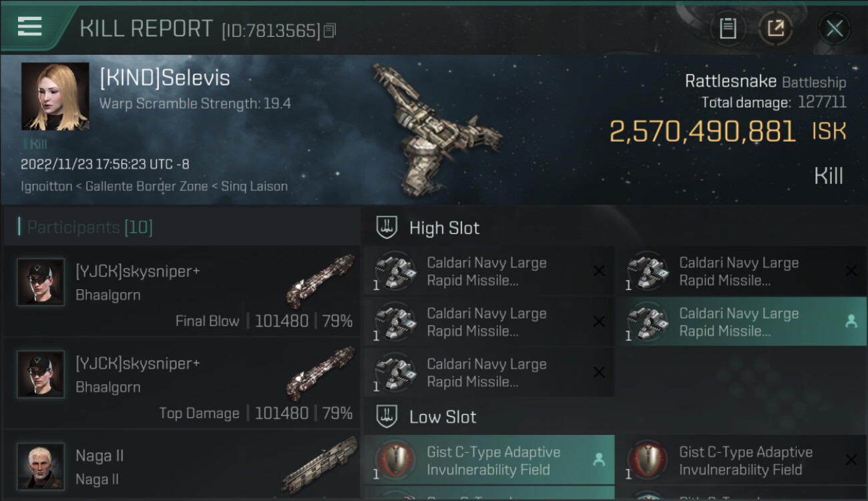Viewport: 868px width, 501px height.
Task: Select highlighted Gist C-Type Invulnerability Field
Action: (489, 460)
